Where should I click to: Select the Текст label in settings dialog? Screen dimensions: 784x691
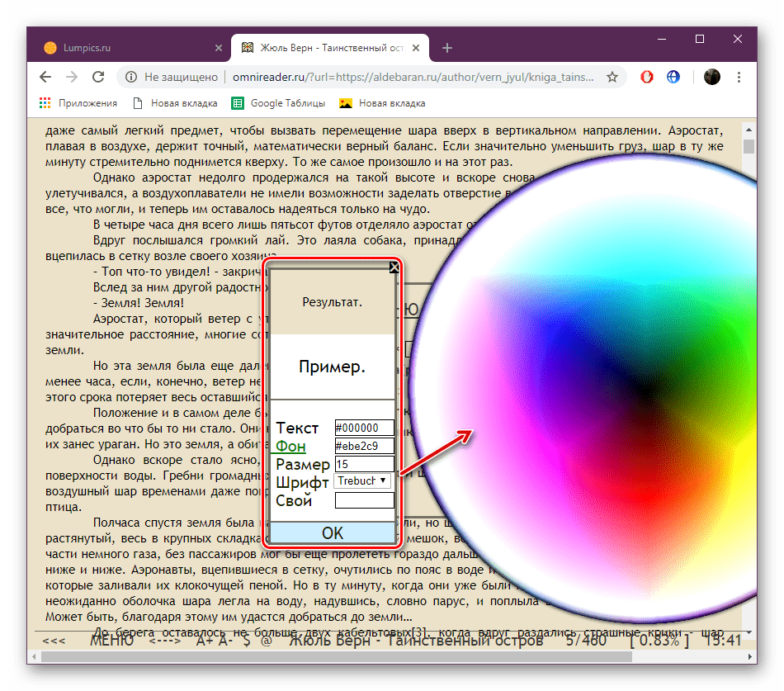coord(297,428)
